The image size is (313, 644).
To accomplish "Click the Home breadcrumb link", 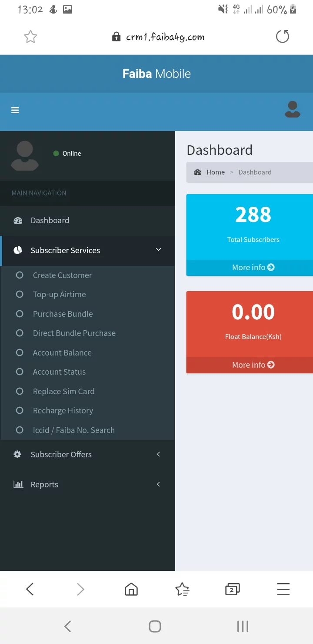I will (x=216, y=172).
